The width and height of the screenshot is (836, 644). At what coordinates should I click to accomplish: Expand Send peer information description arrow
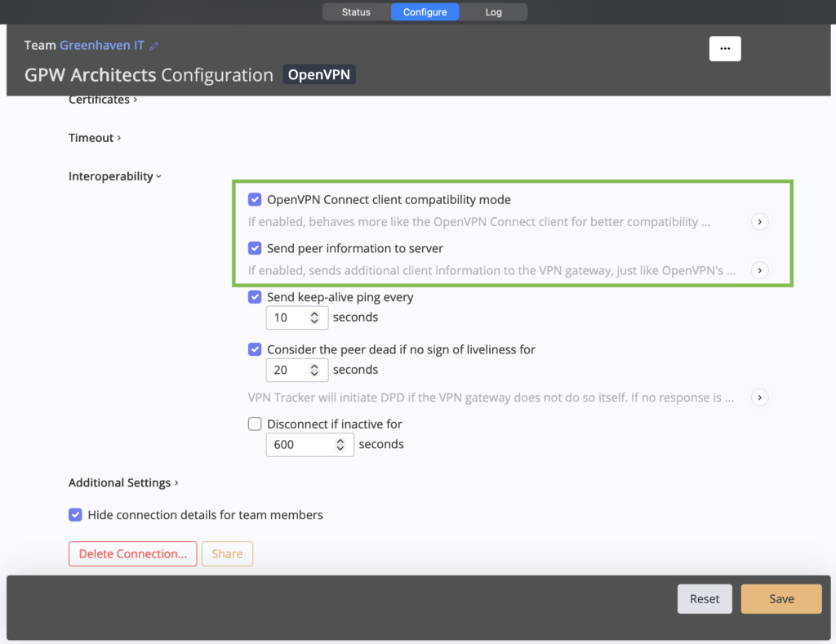[x=759, y=270]
